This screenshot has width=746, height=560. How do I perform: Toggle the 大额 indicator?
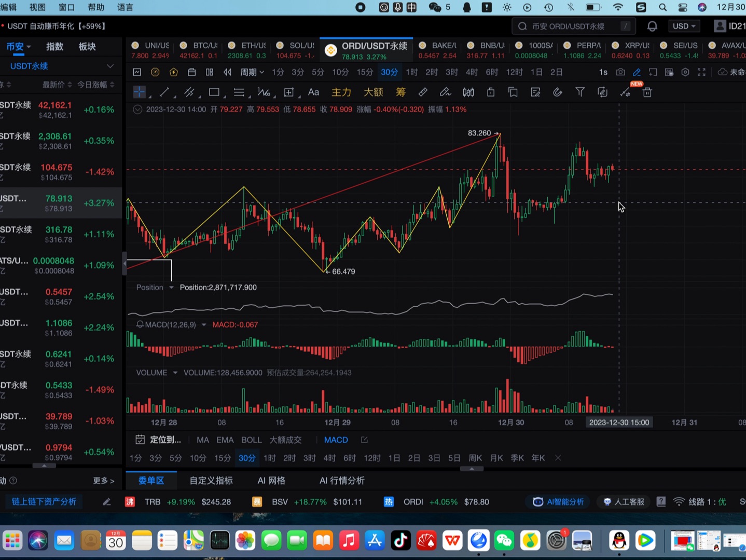click(373, 92)
